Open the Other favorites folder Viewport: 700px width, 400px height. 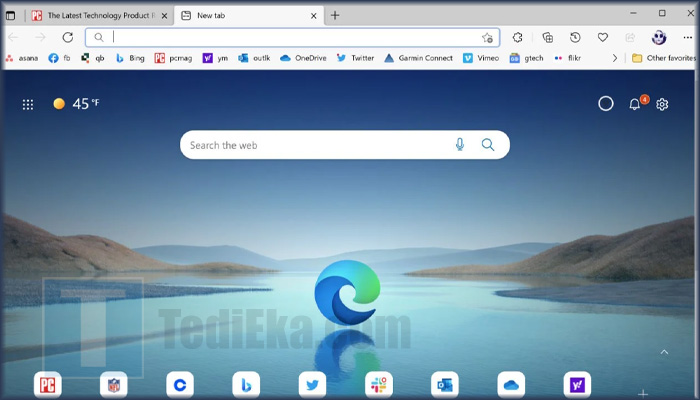click(x=664, y=58)
